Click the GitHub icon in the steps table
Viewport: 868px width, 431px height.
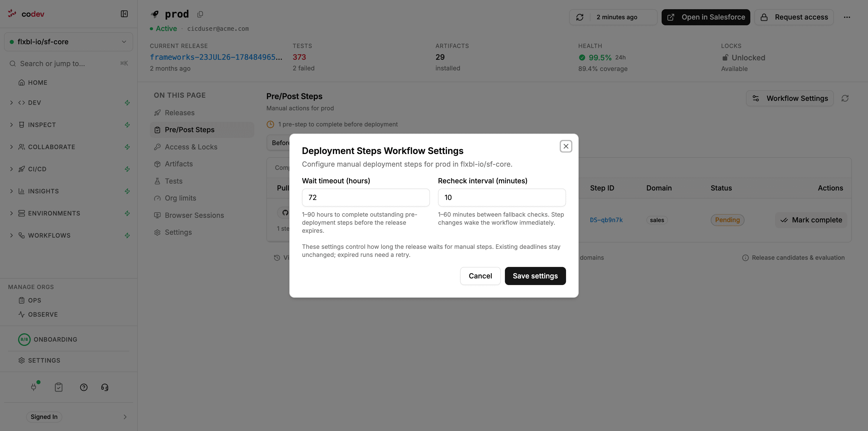click(285, 212)
